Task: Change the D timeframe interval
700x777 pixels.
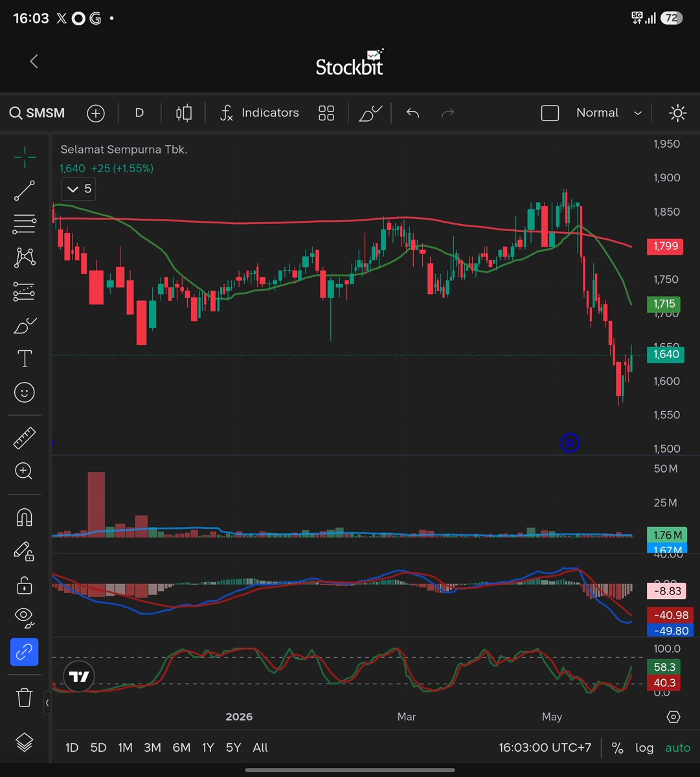Action: (x=139, y=113)
